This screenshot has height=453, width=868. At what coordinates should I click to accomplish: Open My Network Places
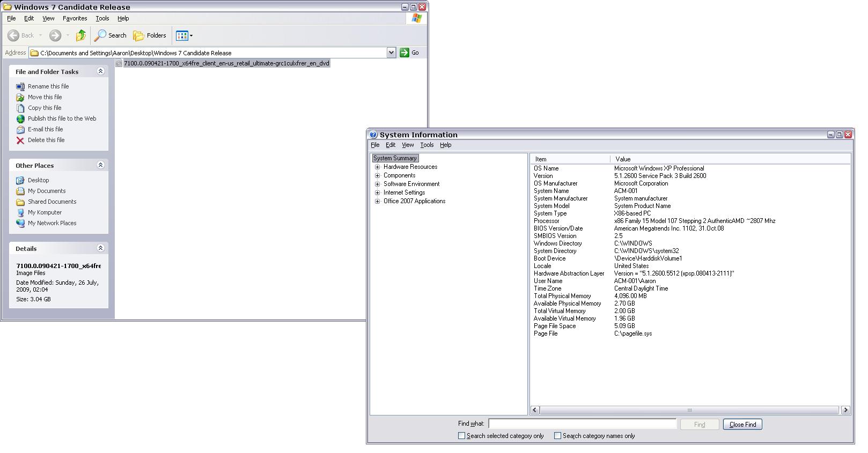pyautogui.click(x=52, y=223)
